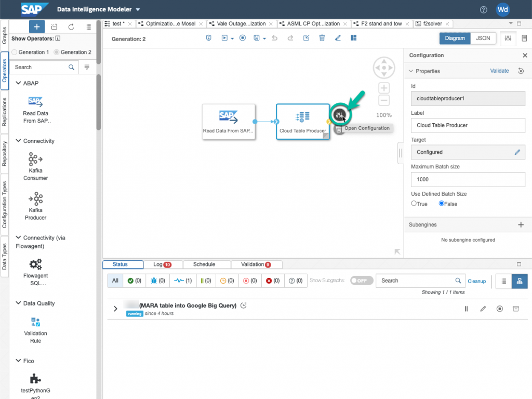
Task: Expand the MARA table graph status row
Action: (x=115, y=309)
